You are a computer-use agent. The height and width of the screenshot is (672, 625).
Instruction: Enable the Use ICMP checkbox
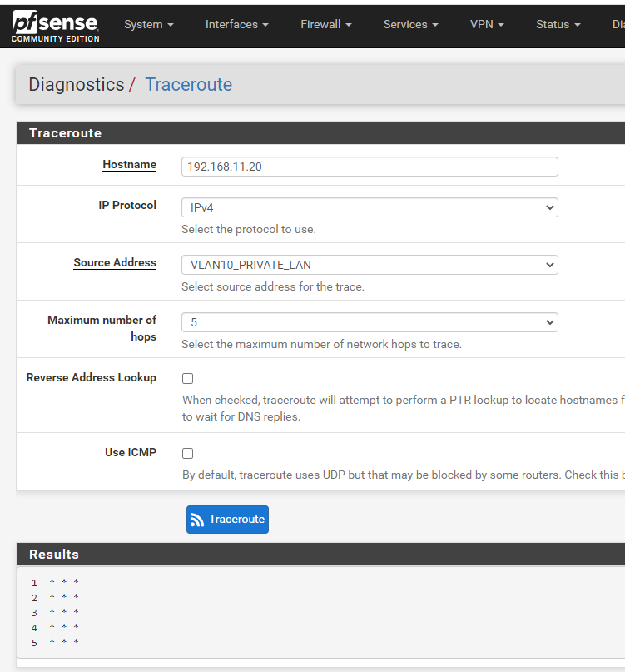[187, 454]
